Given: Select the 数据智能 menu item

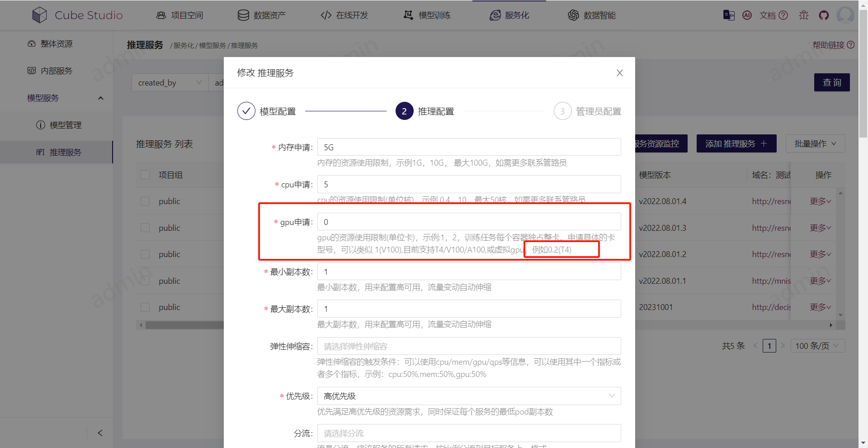Looking at the screenshot, I should (x=592, y=15).
